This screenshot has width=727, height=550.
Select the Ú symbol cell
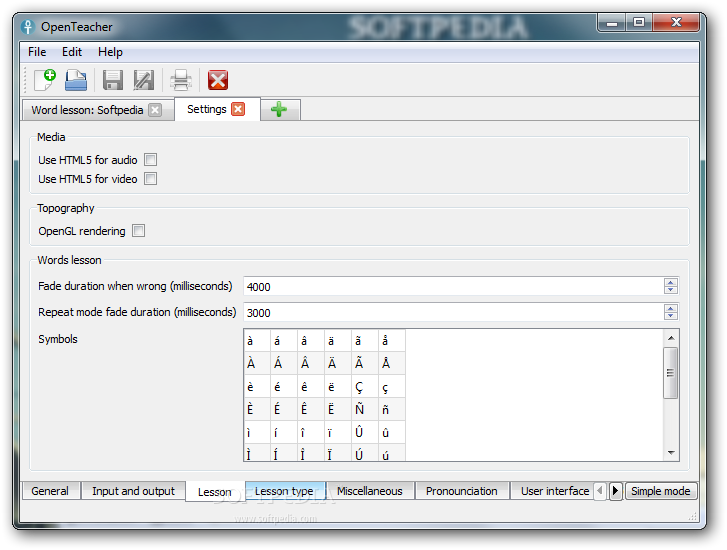click(x=364, y=453)
